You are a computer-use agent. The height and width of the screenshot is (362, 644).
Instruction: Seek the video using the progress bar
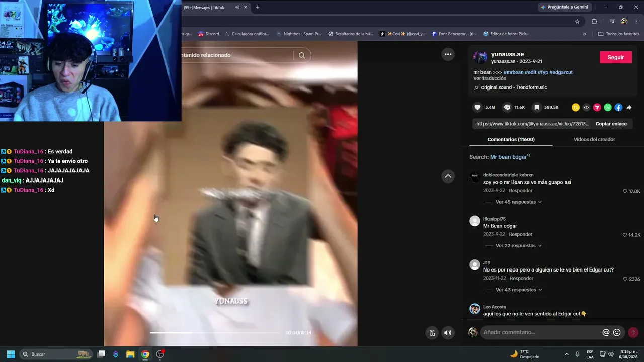214,333
